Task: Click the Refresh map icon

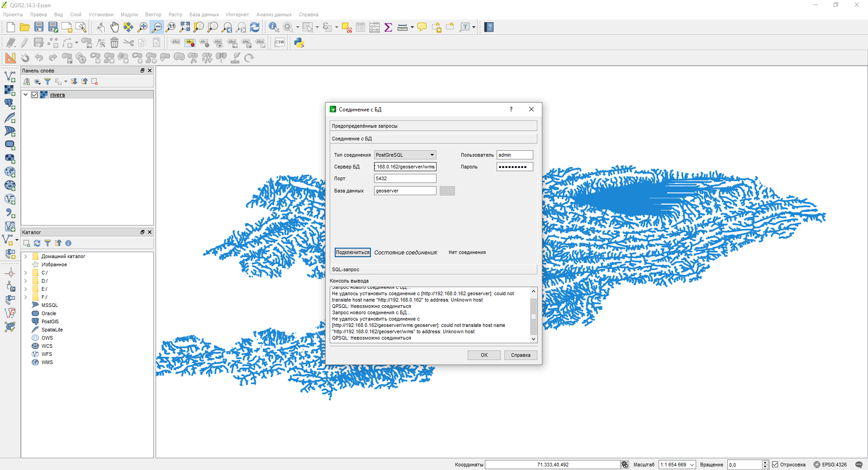Action: tap(255, 27)
